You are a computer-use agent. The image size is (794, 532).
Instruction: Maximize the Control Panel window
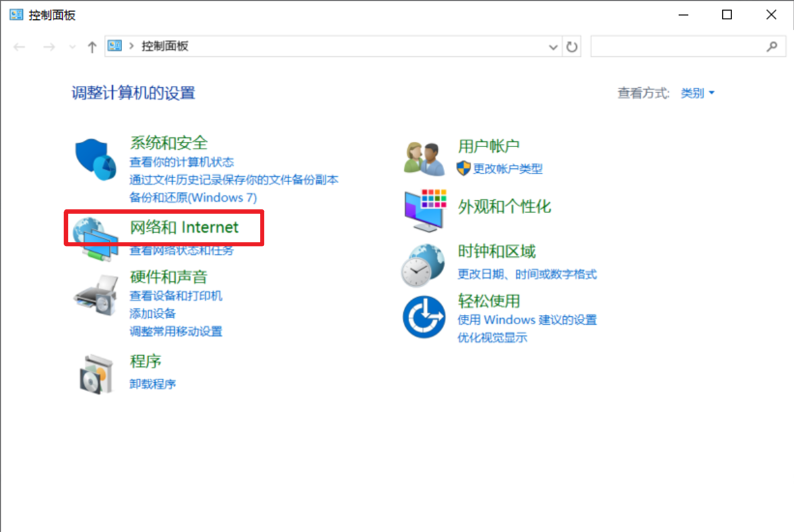pos(727,15)
